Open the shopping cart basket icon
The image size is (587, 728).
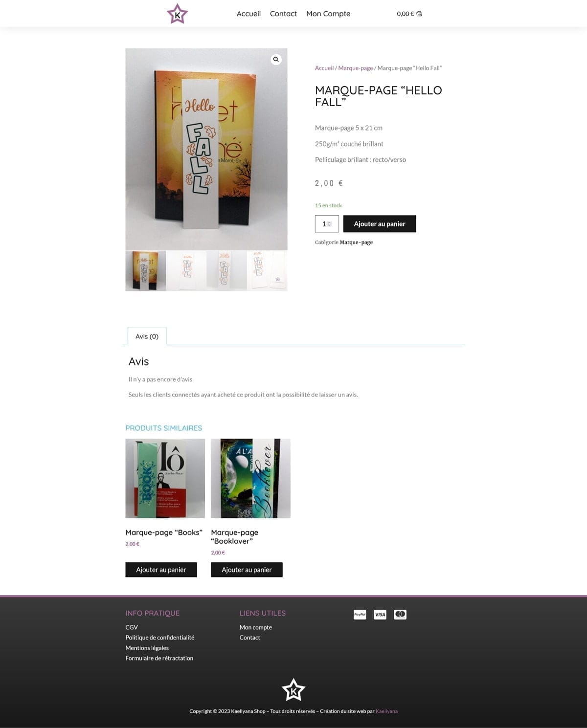(x=419, y=14)
